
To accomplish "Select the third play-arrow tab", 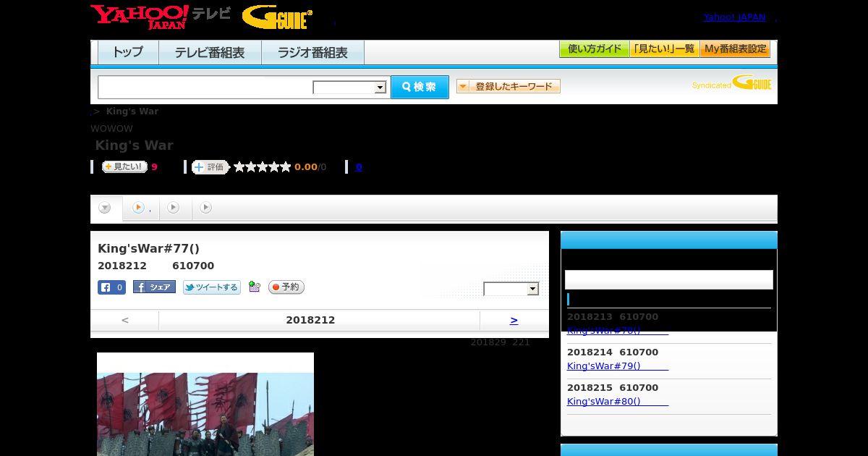I will point(174,208).
